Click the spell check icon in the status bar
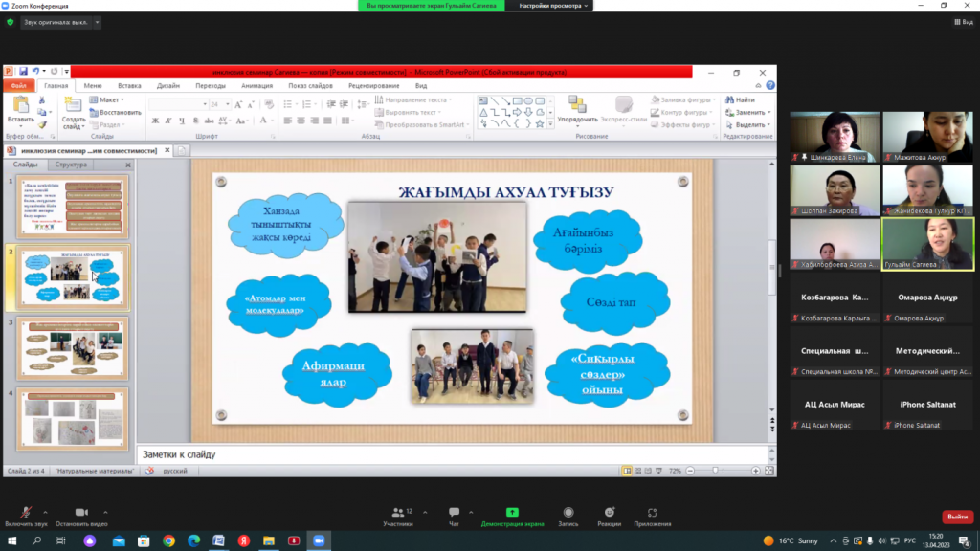The height and width of the screenshot is (551, 980). (149, 471)
